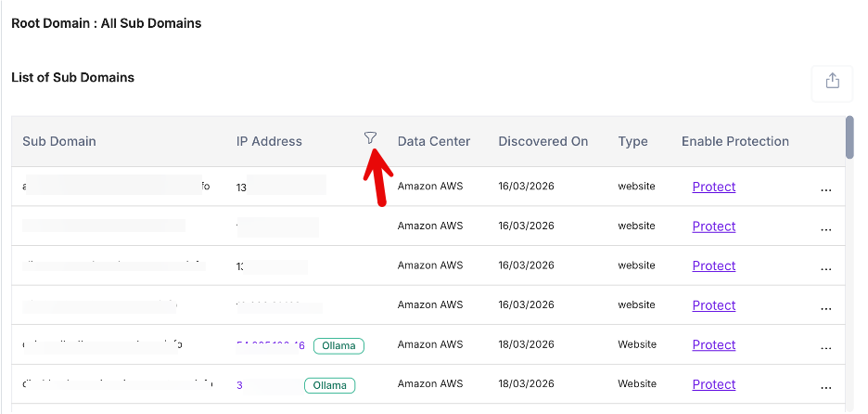The image size is (868, 414).
Task: Click Protect in the third table row
Action: pos(713,265)
